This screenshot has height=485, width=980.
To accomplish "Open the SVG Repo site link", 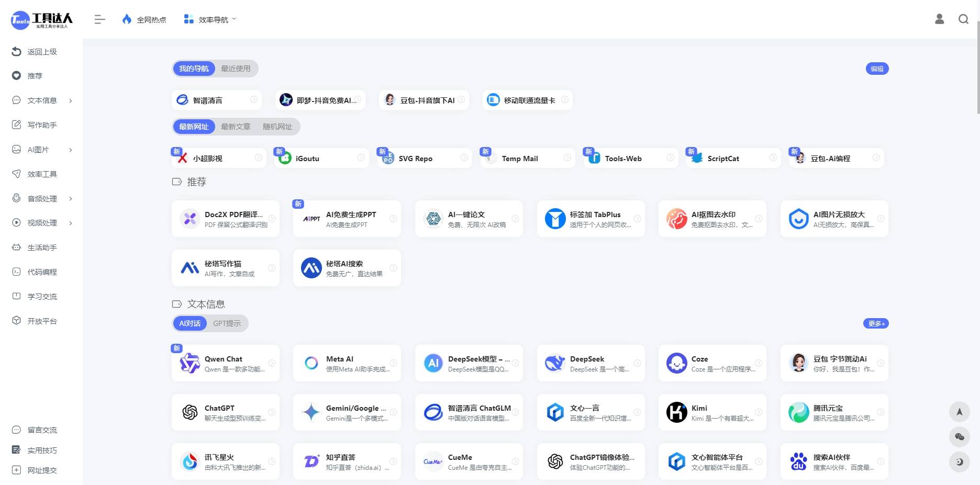I will click(x=425, y=158).
